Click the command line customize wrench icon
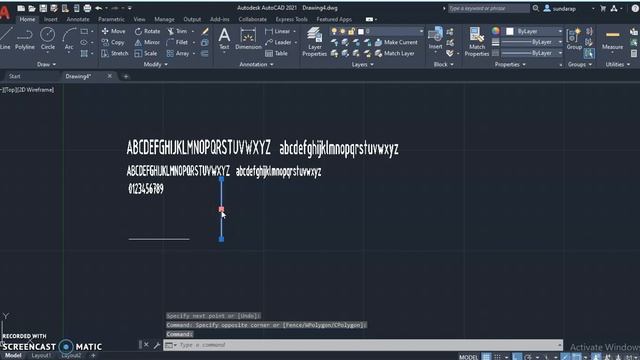The width and height of the screenshot is (640, 360). tap(157, 345)
